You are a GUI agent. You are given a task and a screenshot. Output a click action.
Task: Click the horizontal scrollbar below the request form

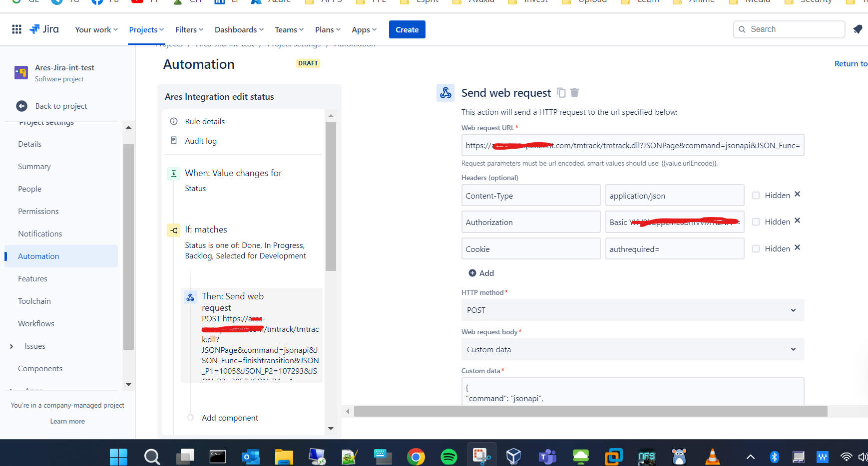(x=590, y=412)
